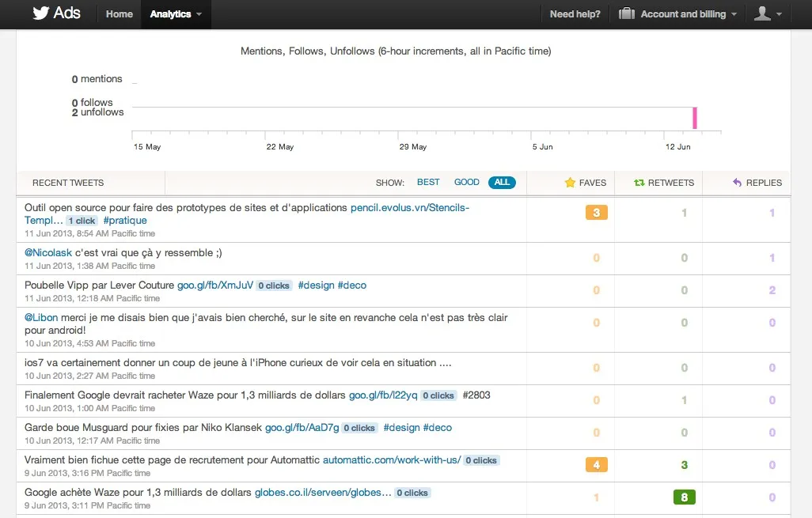Screen dimensions: 812x518
Task: Open the Home page
Action: tap(119, 14)
